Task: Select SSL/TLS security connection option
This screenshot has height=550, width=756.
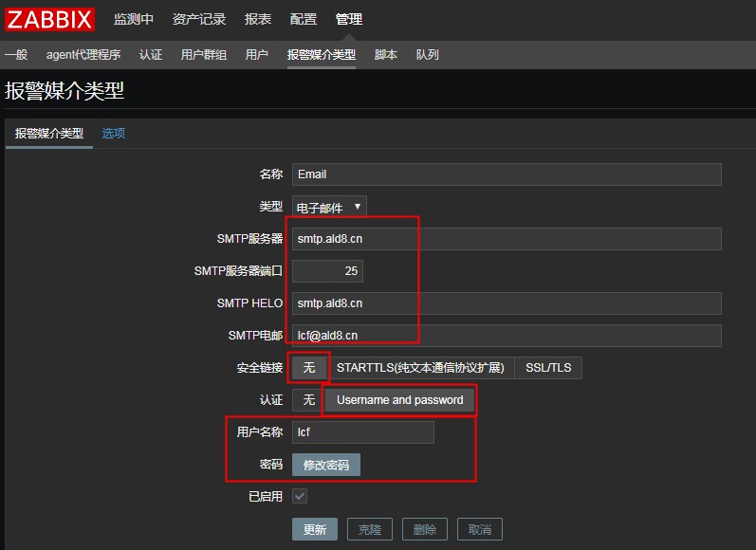Action: pos(548,368)
